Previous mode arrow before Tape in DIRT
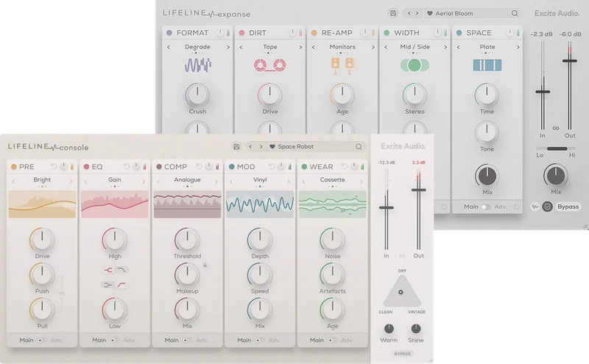Viewport: 589px width, 364px height. [x=241, y=47]
